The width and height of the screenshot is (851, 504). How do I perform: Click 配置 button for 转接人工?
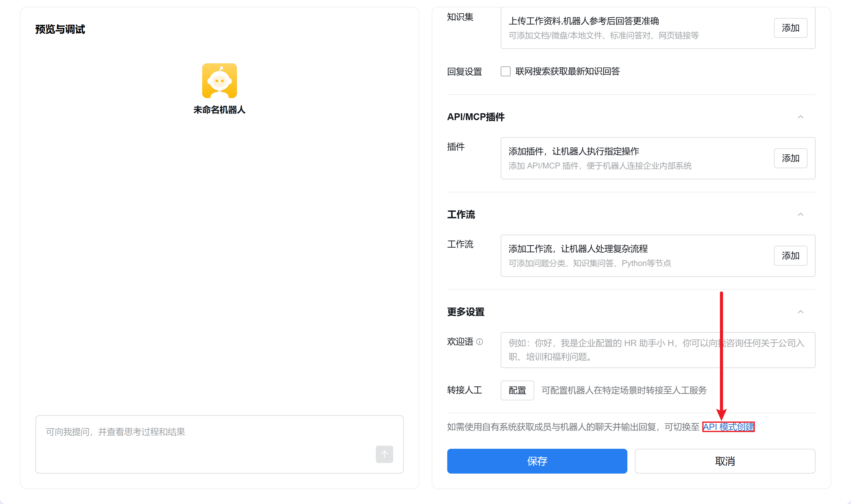[x=517, y=390]
